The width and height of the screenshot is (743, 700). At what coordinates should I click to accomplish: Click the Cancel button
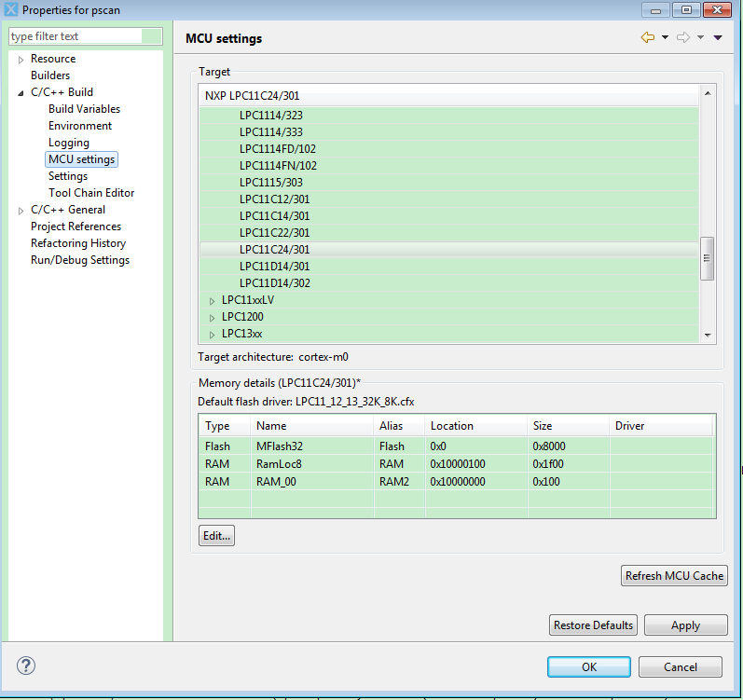click(x=681, y=666)
